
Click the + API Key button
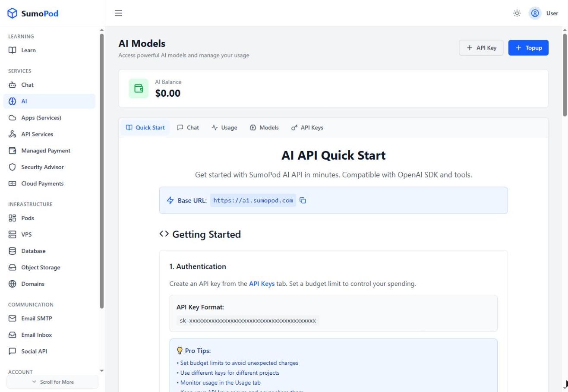point(482,47)
